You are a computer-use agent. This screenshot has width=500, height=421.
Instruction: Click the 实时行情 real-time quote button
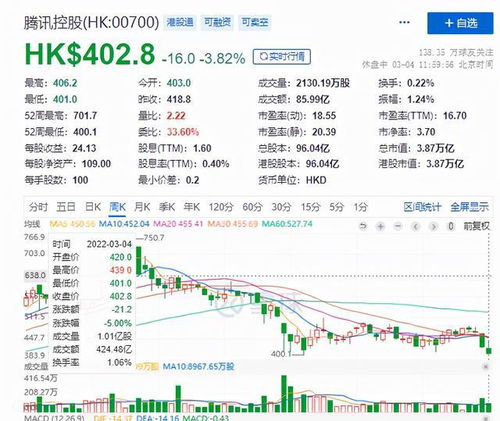click(x=282, y=57)
